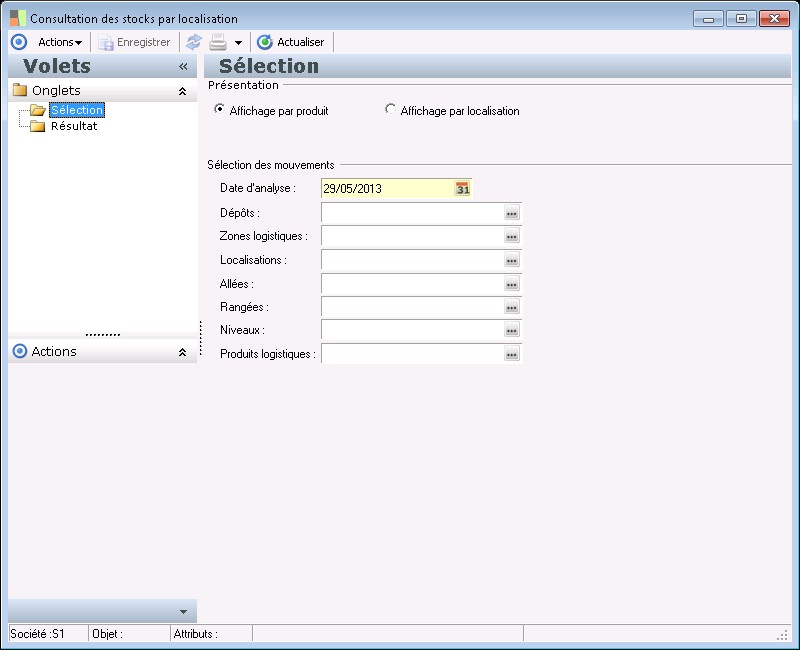Click the blue circle Actions icon in toolbar
This screenshot has width=800, height=650.
[19, 42]
